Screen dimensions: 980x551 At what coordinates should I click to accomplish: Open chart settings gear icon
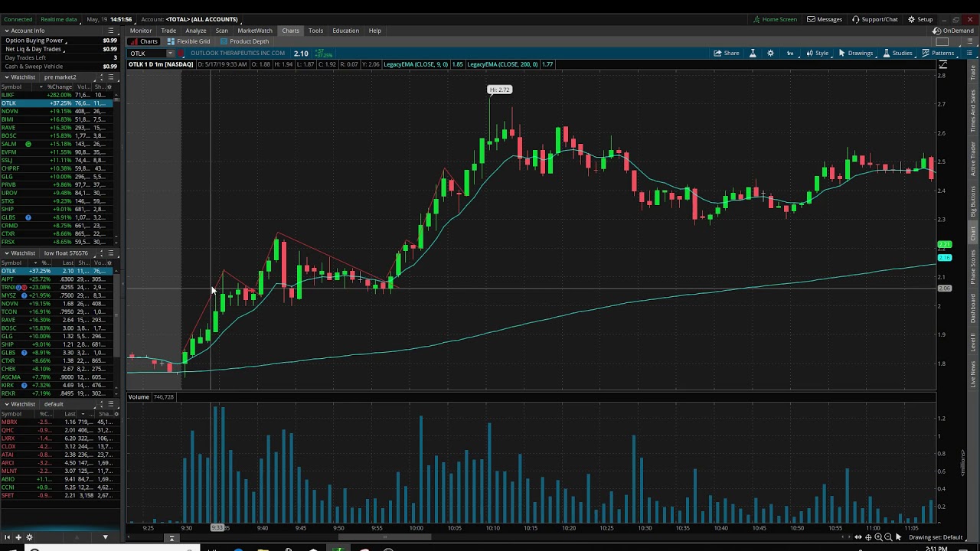[x=770, y=53]
